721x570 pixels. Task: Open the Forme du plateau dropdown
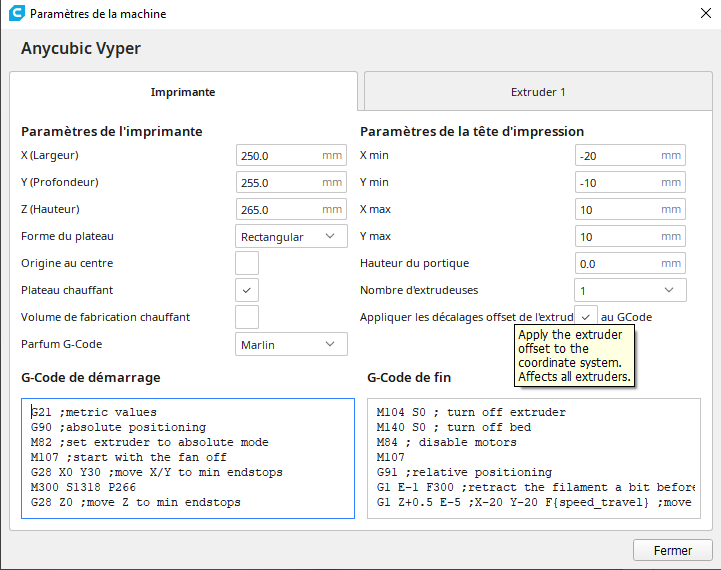[x=291, y=236]
